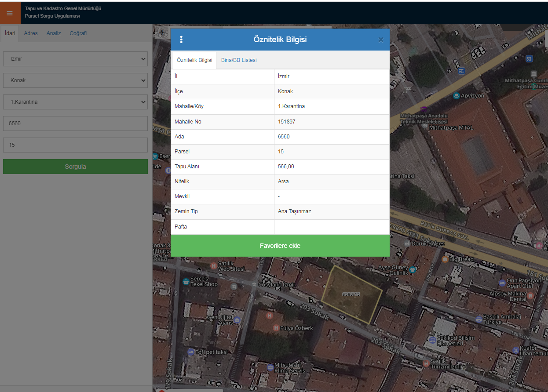Click the Favorilere ekle button
Image resolution: width=548 pixels, height=392 pixels.
pyautogui.click(x=280, y=246)
